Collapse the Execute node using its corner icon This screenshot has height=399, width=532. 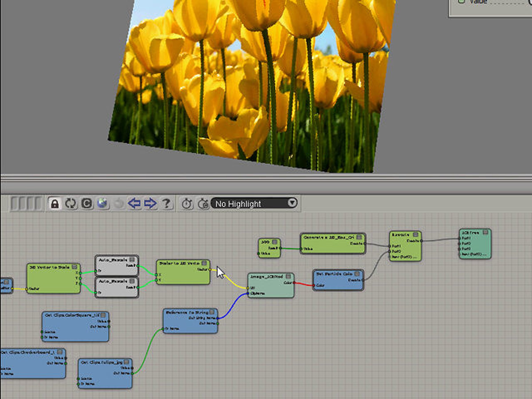[415, 235]
